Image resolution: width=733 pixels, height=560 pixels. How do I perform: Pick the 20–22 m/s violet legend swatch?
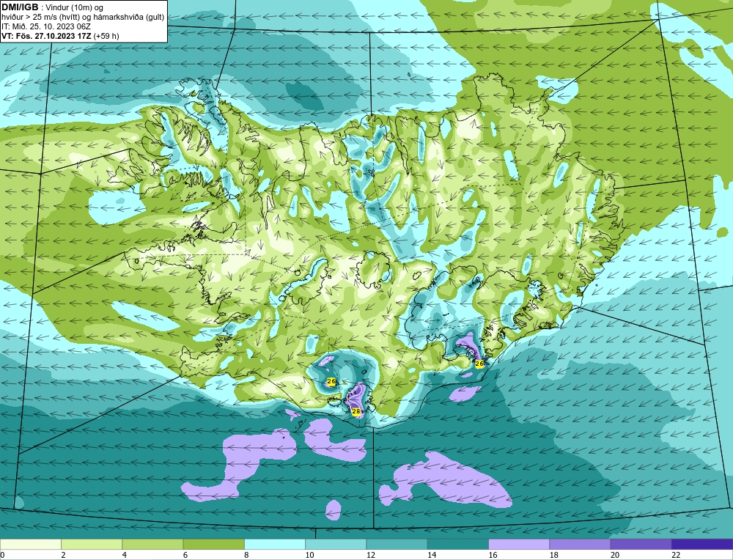click(x=641, y=544)
